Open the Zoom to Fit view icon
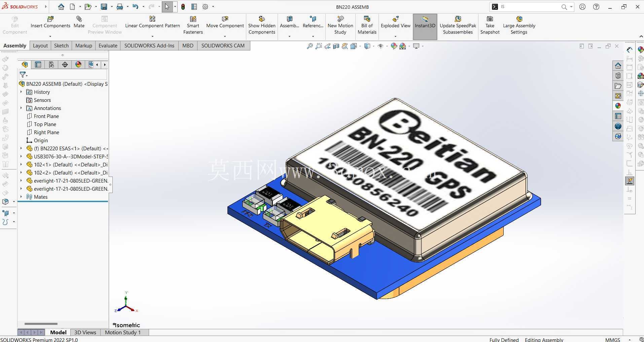This screenshot has height=342, width=644. coord(310,46)
